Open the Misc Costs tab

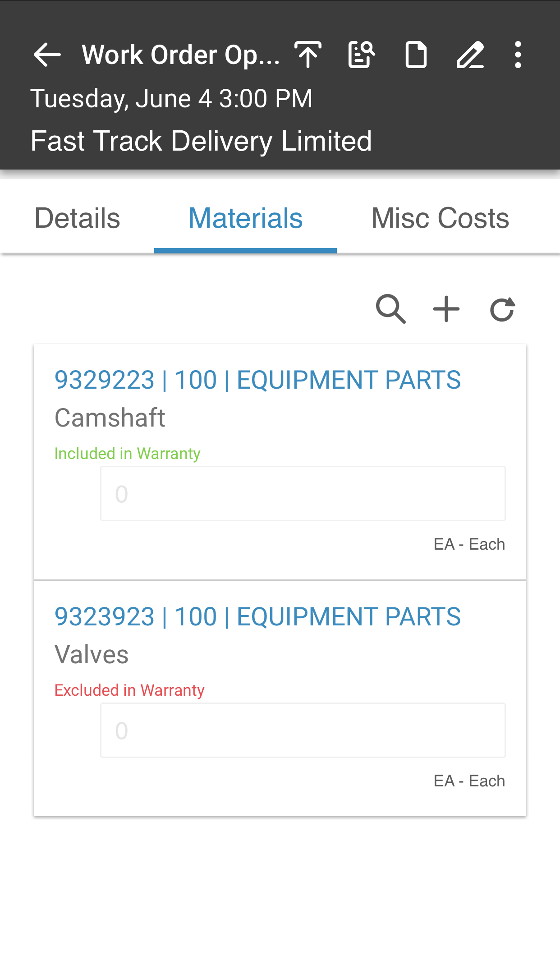pyautogui.click(x=440, y=218)
